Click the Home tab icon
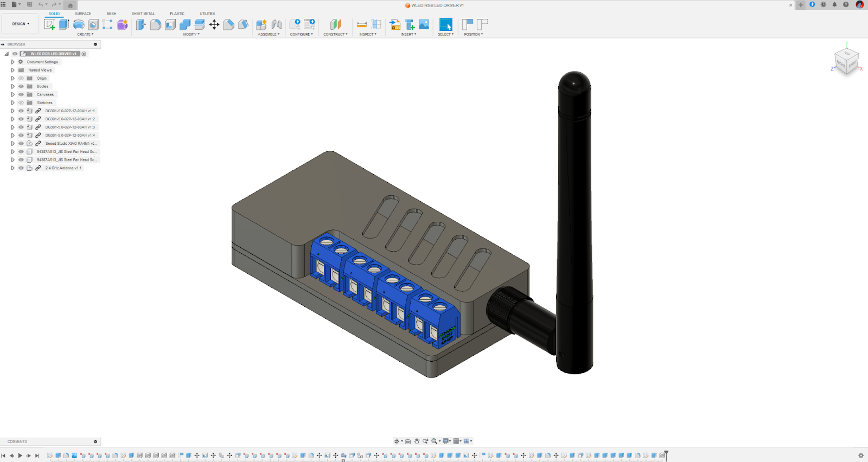Viewport: 868px width, 462px height. click(70, 5)
